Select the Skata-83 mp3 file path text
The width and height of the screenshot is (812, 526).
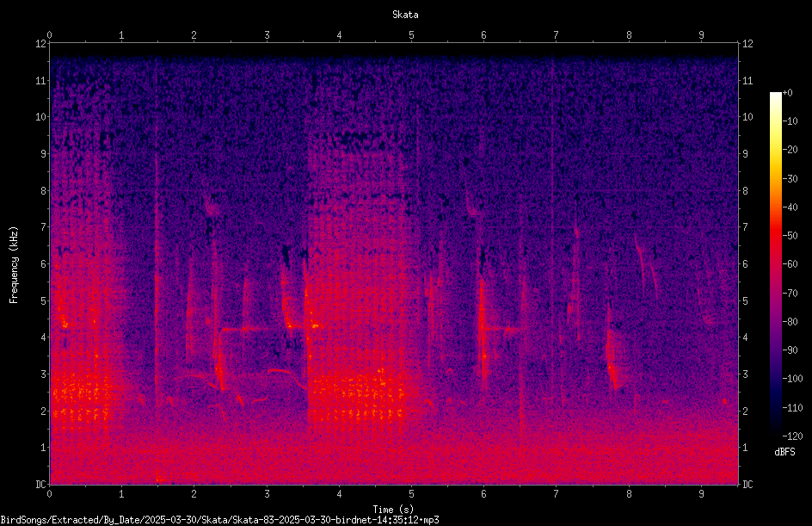click(x=219, y=520)
